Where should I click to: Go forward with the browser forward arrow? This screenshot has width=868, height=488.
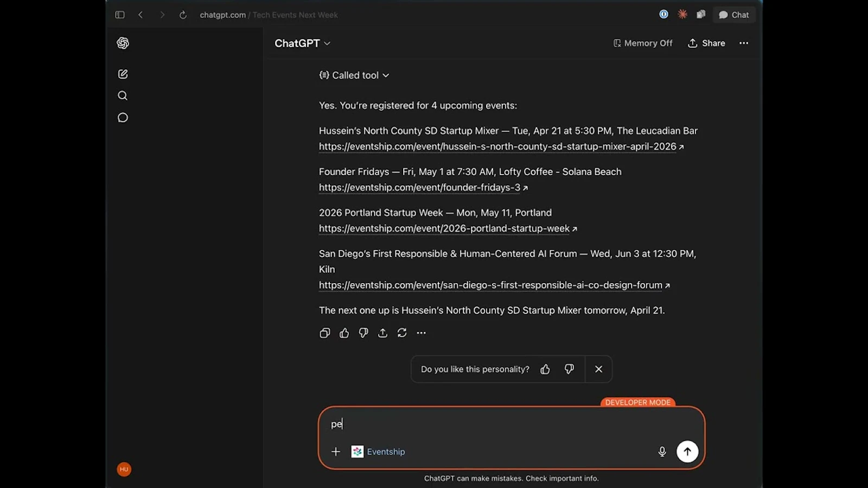[162, 15]
